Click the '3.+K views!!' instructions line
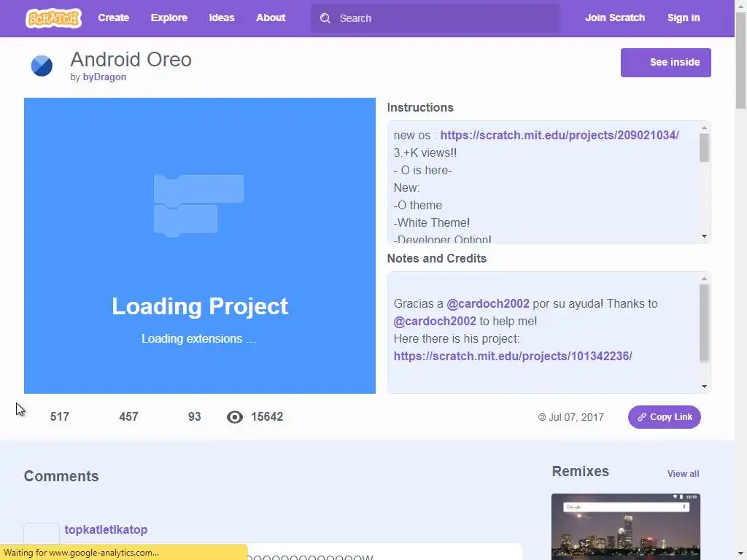This screenshot has height=560, width=747. click(425, 153)
